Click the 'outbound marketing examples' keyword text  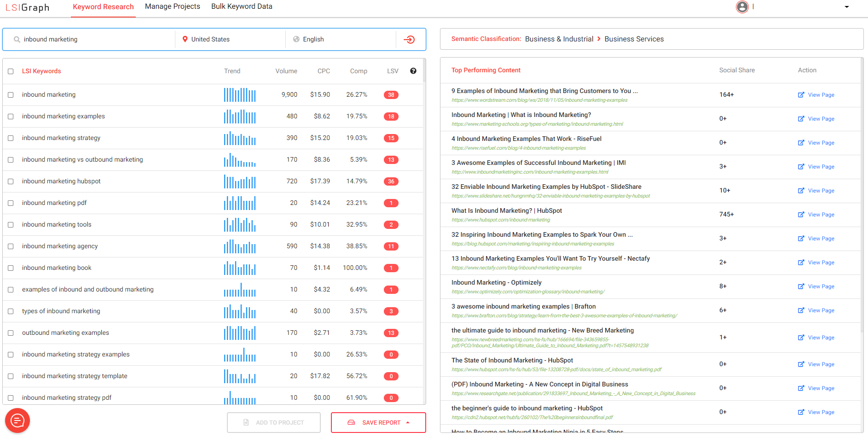(x=65, y=333)
